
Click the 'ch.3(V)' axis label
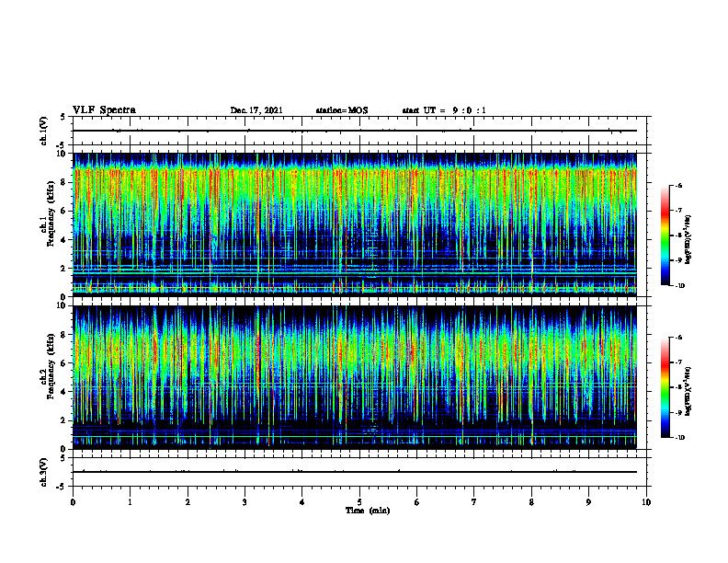pyautogui.click(x=44, y=472)
